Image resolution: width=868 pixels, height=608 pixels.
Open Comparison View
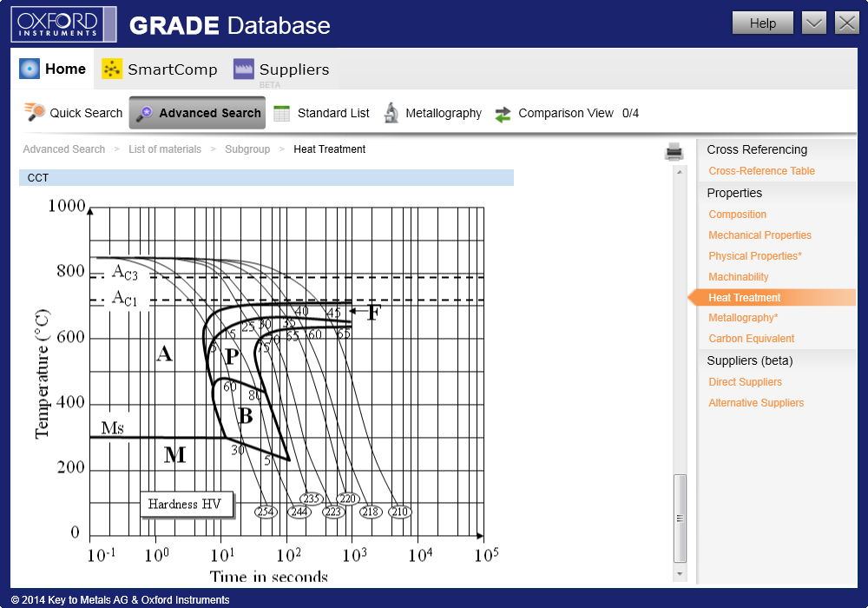[x=554, y=113]
